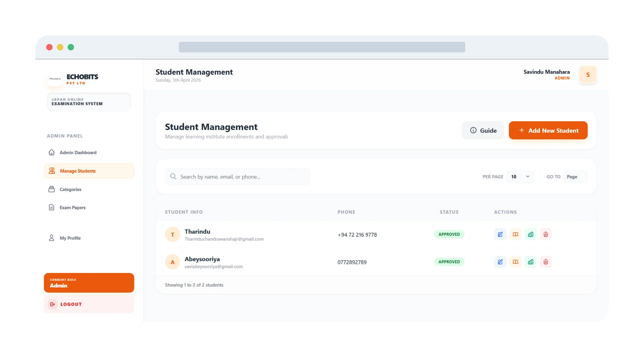Click the edit icon for Tharindu
Image resolution: width=644 pixels, height=357 pixels.
pyautogui.click(x=500, y=234)
